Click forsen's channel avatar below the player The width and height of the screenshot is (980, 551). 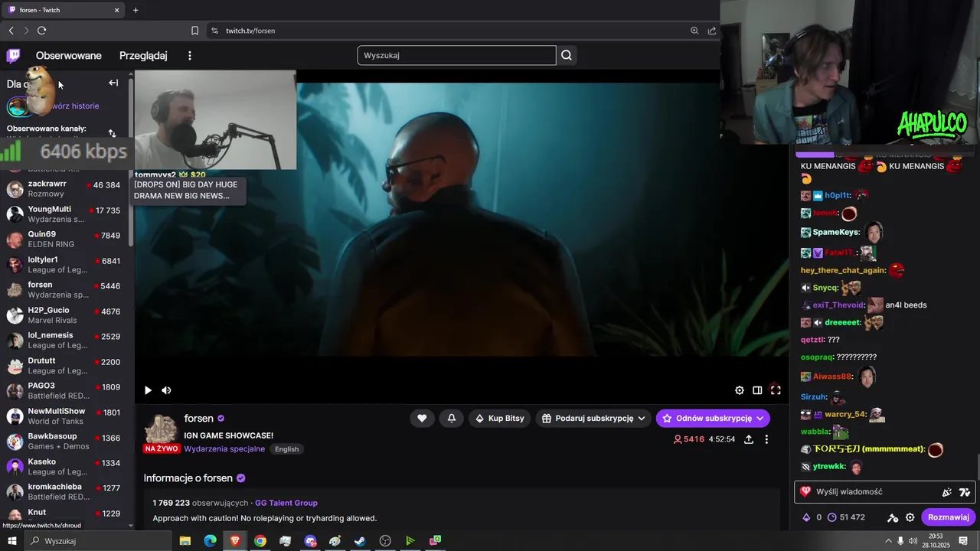pyautogui.click(x=161, y=430)
